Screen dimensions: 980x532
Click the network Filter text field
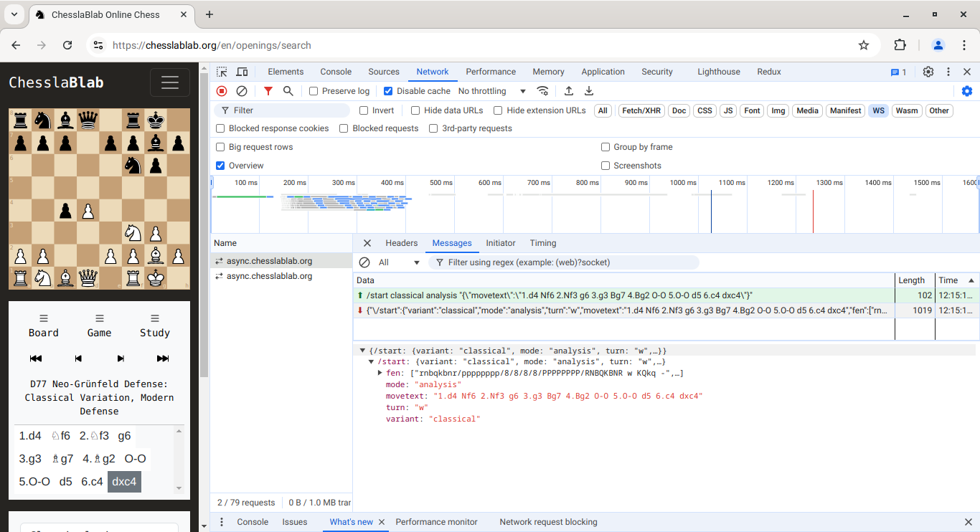coord(282,110)
